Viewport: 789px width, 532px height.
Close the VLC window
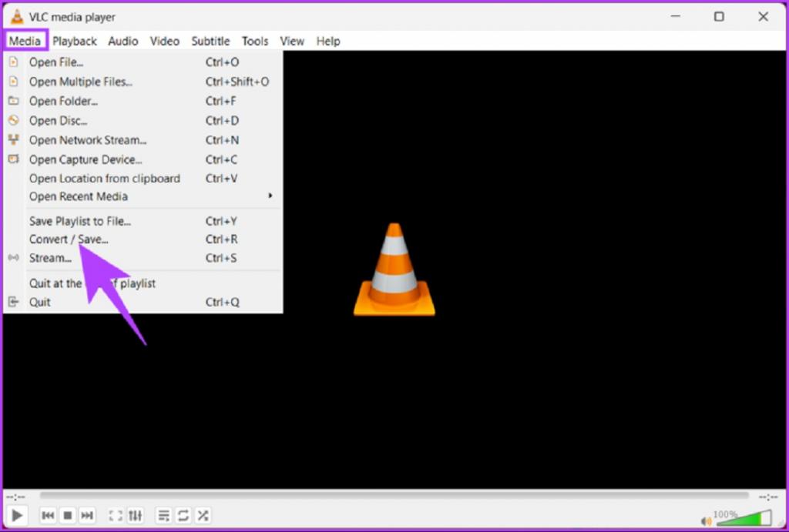tap(763, 16)
